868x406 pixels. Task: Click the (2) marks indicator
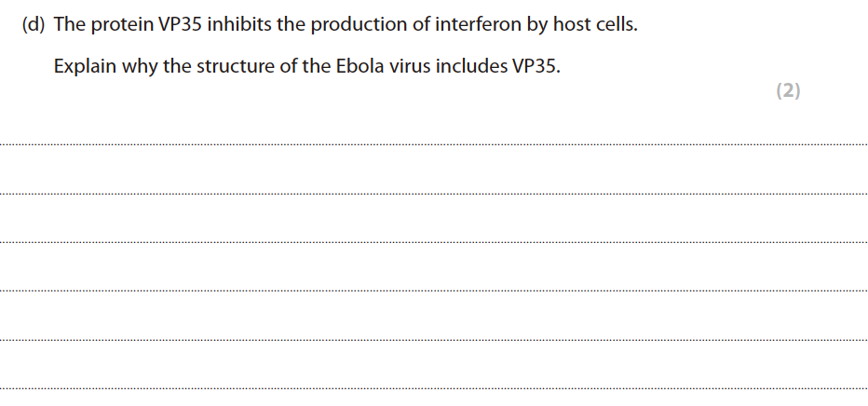788,91
